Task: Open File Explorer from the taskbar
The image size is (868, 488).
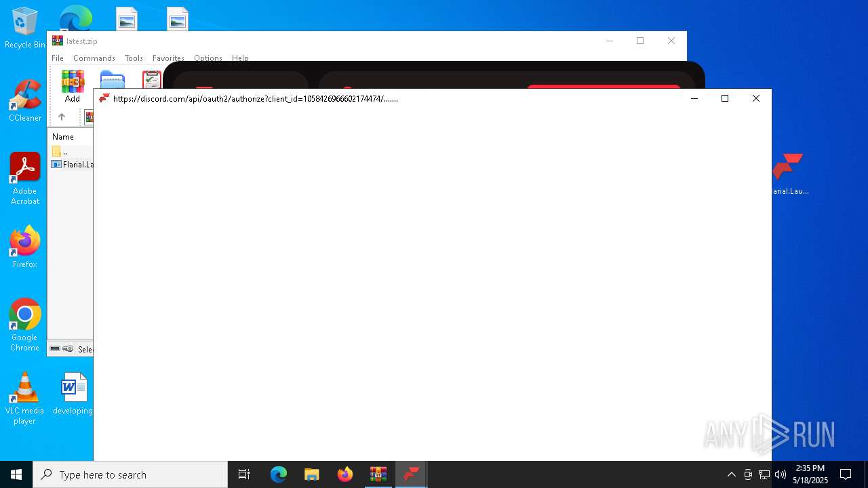Action: tap(312, 474)
